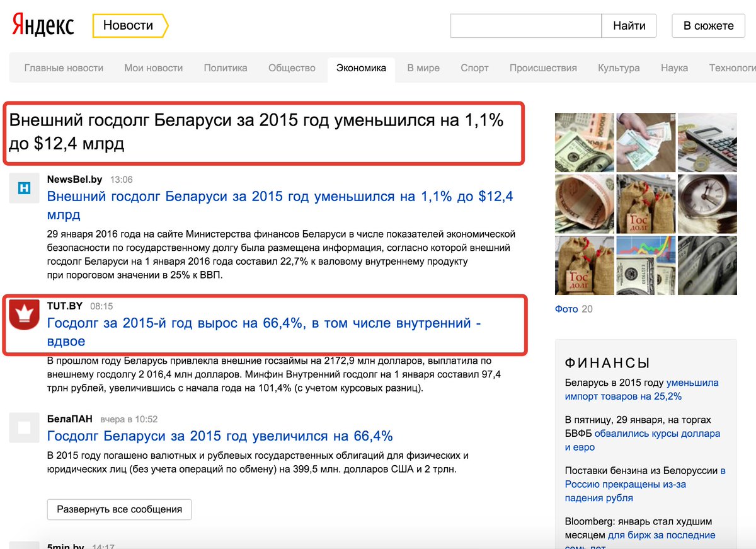Open the Новости service label

(x=130, y=26)
